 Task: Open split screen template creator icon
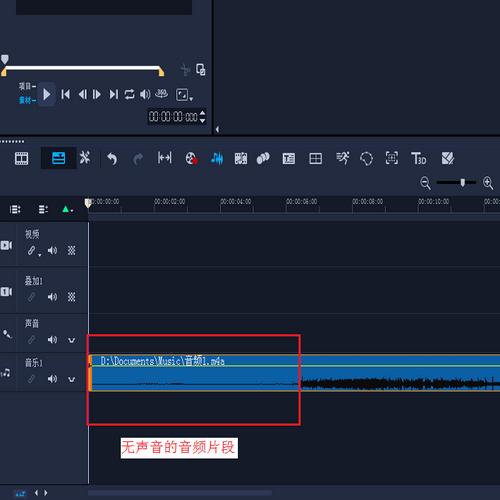click(448, 158)
